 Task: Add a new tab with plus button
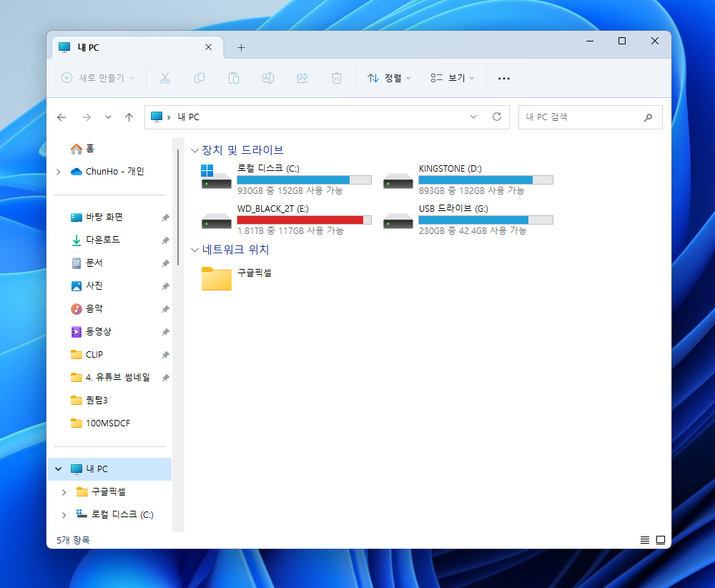(241, 47)
